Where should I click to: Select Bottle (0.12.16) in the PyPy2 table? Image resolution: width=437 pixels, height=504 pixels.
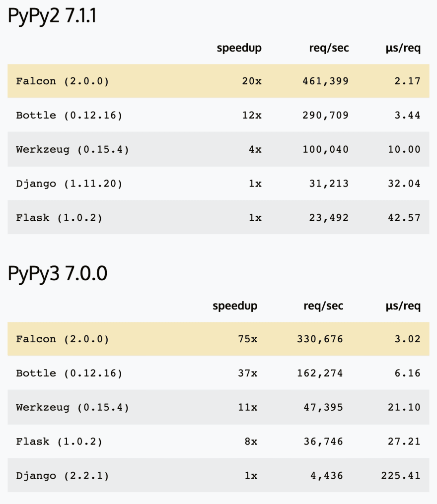click(69, 115)
